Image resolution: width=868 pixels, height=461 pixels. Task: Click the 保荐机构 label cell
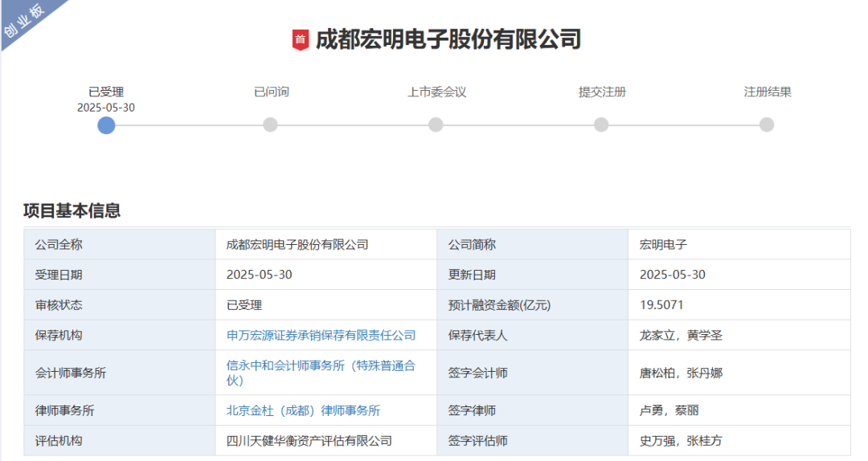(x=120, y=336)
